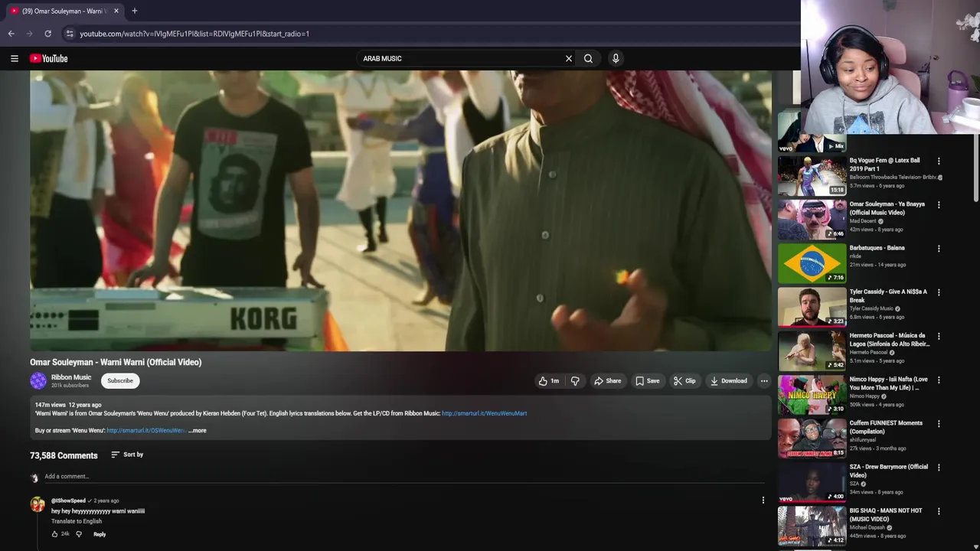The image size is (980, 551).
Task: Open the Mad Decent channel name
Action: pyautogui.click(x=863, y=221)
